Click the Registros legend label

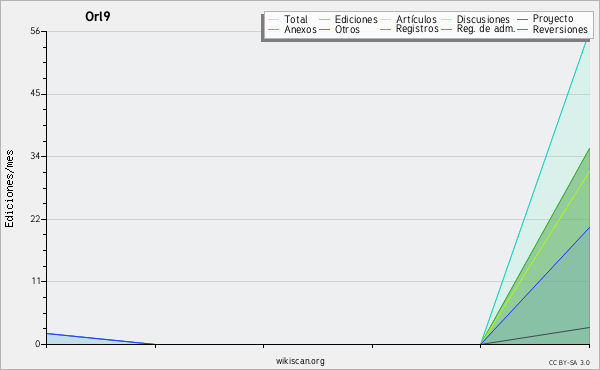click(417, 29)
